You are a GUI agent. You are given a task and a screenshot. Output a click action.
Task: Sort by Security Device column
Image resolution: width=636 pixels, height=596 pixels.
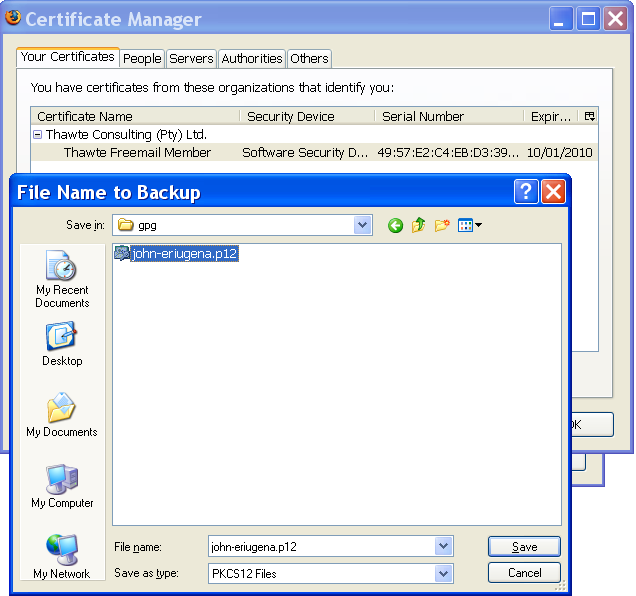(x=307, y=116)
